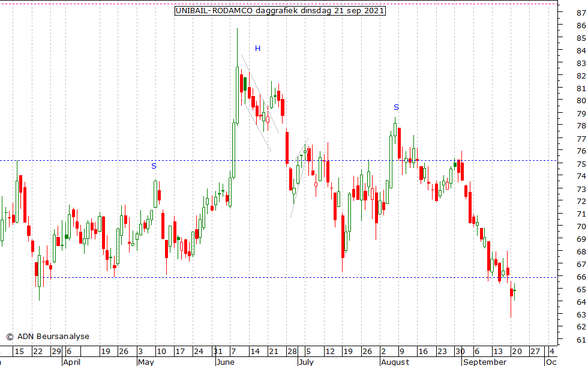Select the 71 price axis label
The width and height of the screenshot is (588, 366).
click(x=581, y=214)
